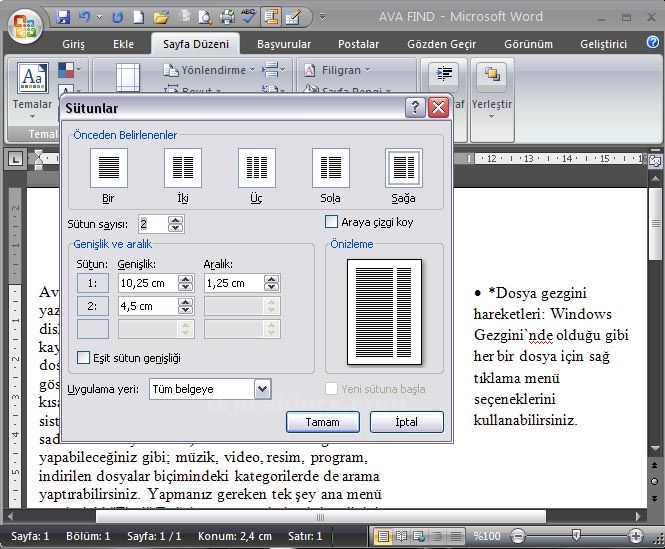
Task: Open Uygulama yeri dropdown list
Action: click(x=263, y=389)
